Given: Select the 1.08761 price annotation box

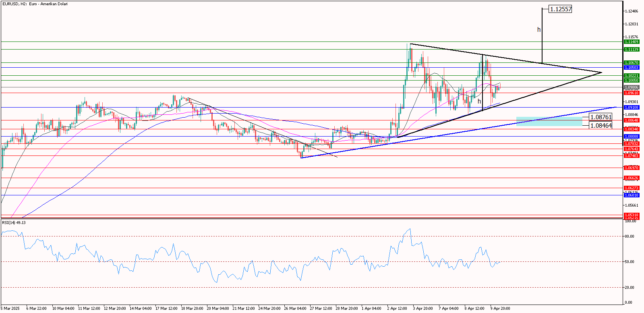Looking at the screenshot, I should pos(601,117).
